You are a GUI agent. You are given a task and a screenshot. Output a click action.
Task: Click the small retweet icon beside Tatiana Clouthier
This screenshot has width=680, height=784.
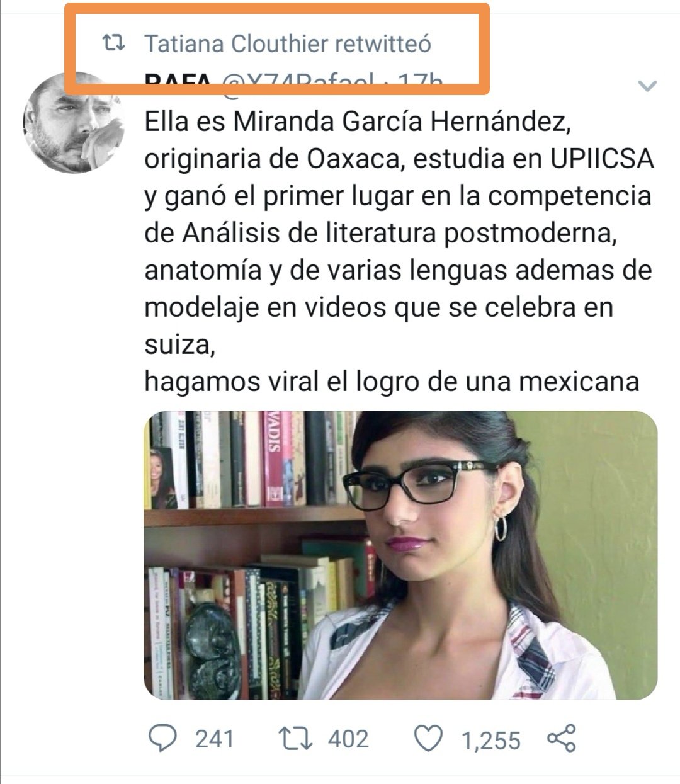[113, 44]
